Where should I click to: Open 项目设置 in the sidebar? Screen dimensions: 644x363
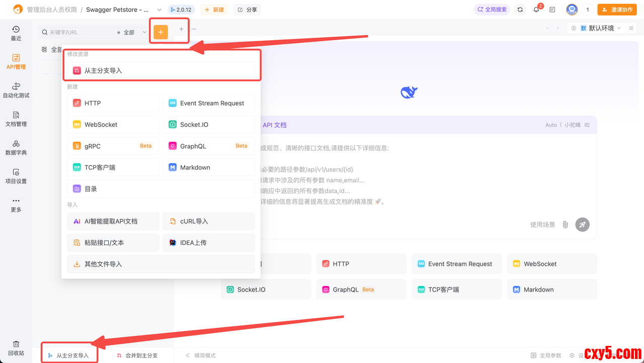coord(16,176)
